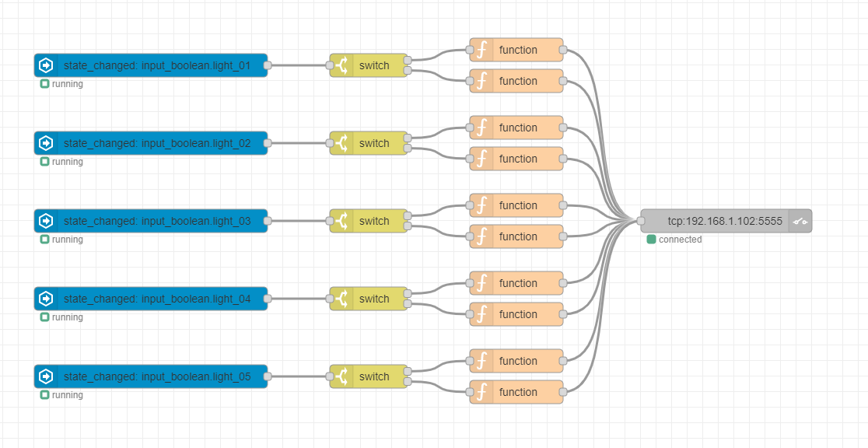Click the f icon on the bottommost function node
This screenshot has width=868, height=448.
(481, 392)
